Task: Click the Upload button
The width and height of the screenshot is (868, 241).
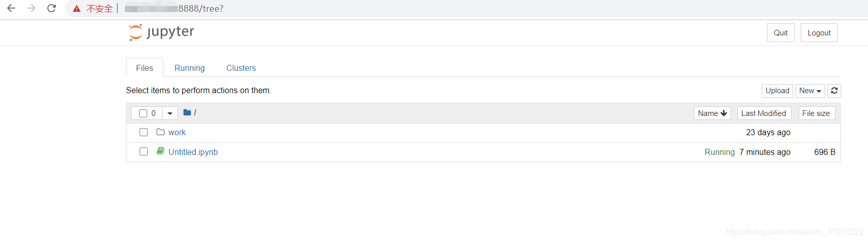Action: pos(777,91)
